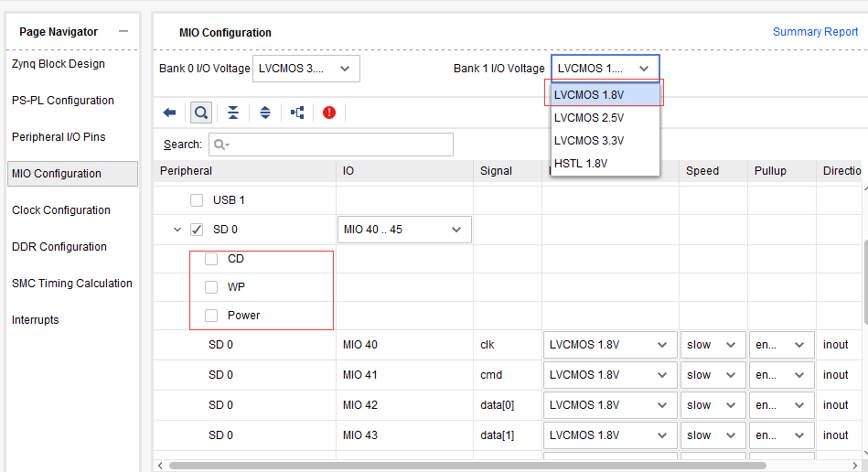Click the IO column header
868x472 pixels.
pos(404,171)
